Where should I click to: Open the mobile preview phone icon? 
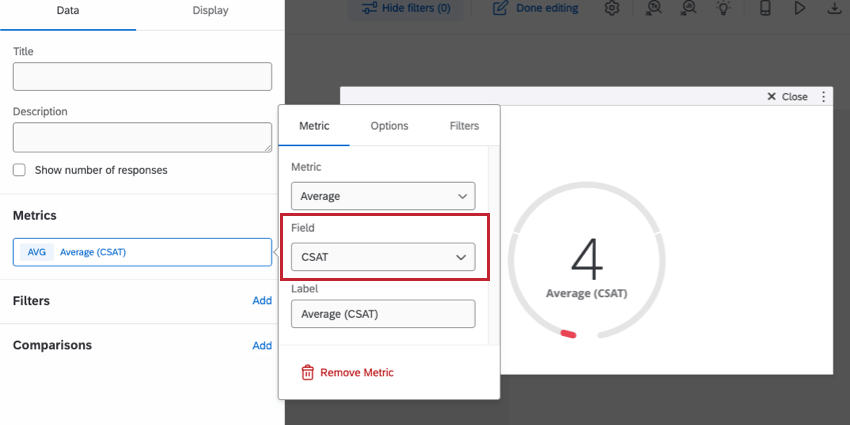[x=765, y=8]
